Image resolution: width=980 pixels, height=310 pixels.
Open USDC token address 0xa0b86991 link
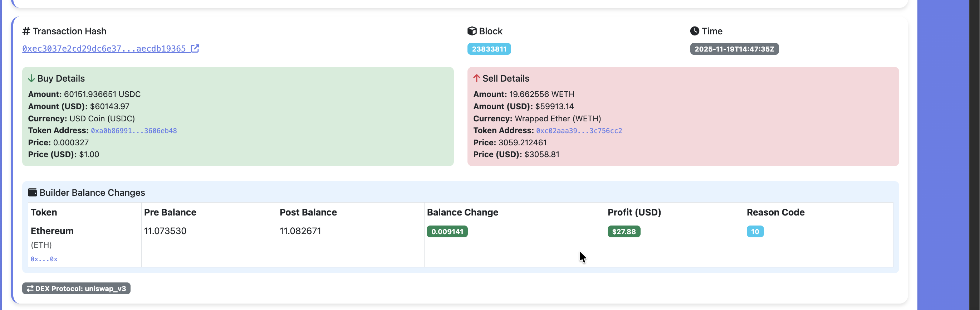point(133,131)
